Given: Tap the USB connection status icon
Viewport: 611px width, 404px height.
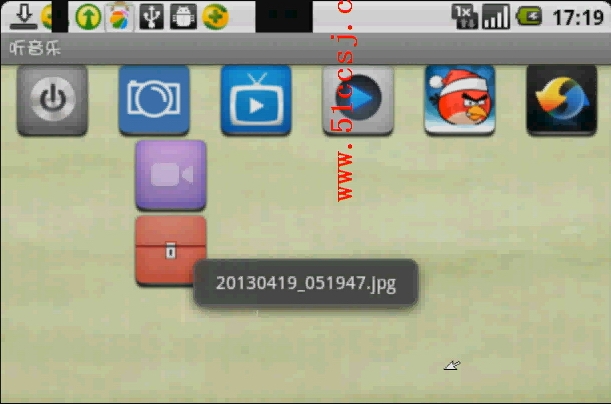Looking at the screenshot, I should (x=151, y=16).
